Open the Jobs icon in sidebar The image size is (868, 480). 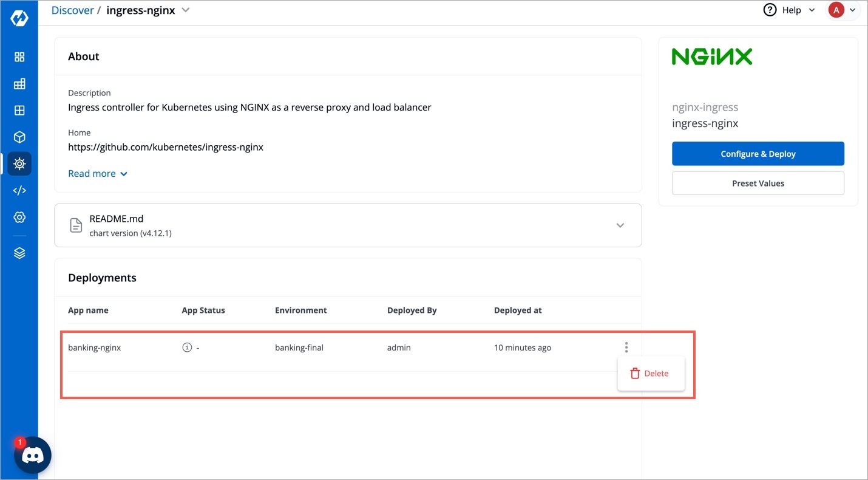coord(19,84)
